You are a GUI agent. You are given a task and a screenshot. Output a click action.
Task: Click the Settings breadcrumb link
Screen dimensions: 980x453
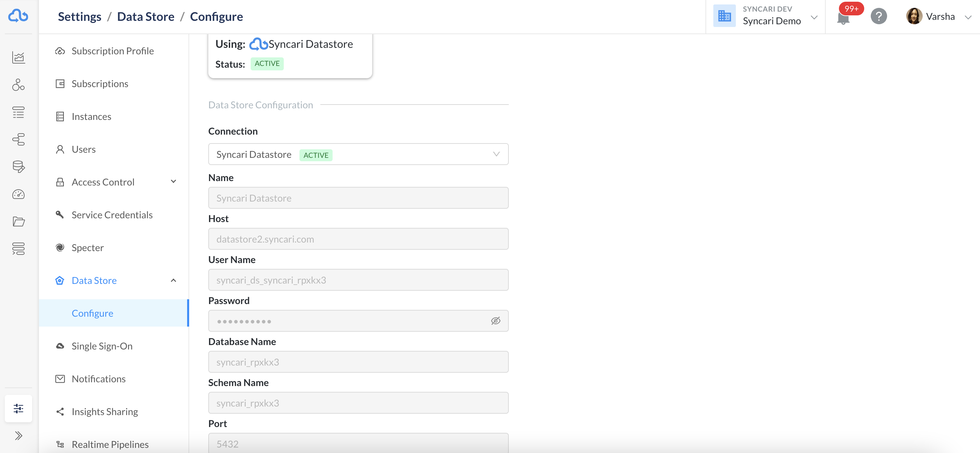tap(80, 16)
